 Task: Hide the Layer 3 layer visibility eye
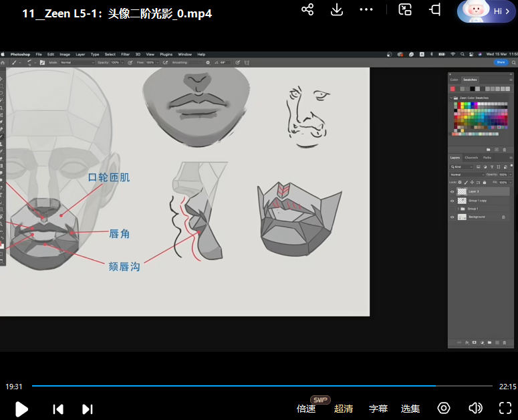[x=452, y=191]
